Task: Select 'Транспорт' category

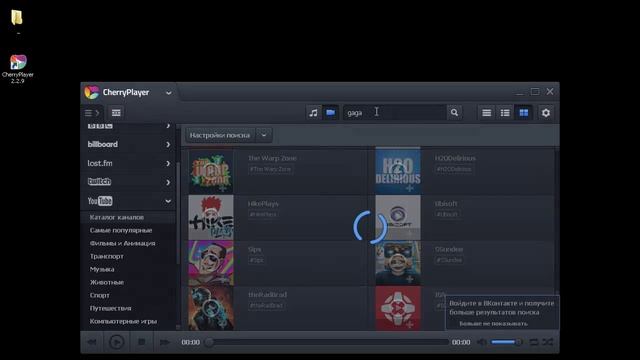Action: pos(107,256)
